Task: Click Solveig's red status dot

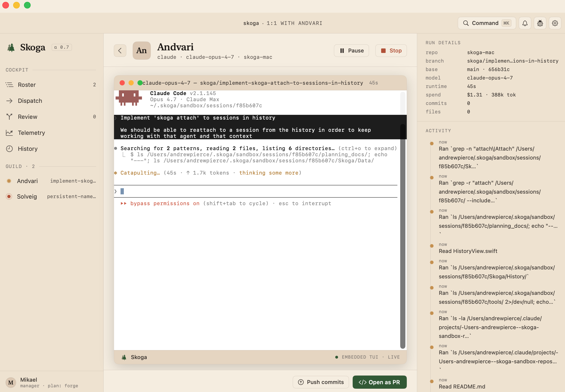Action: click(9, 196)
